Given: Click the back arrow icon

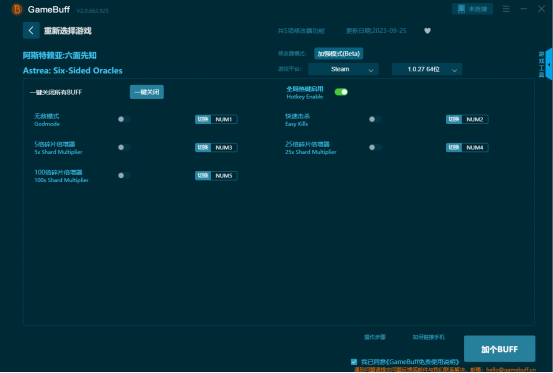Looking at the screenshot, I should tap(31, 31).
